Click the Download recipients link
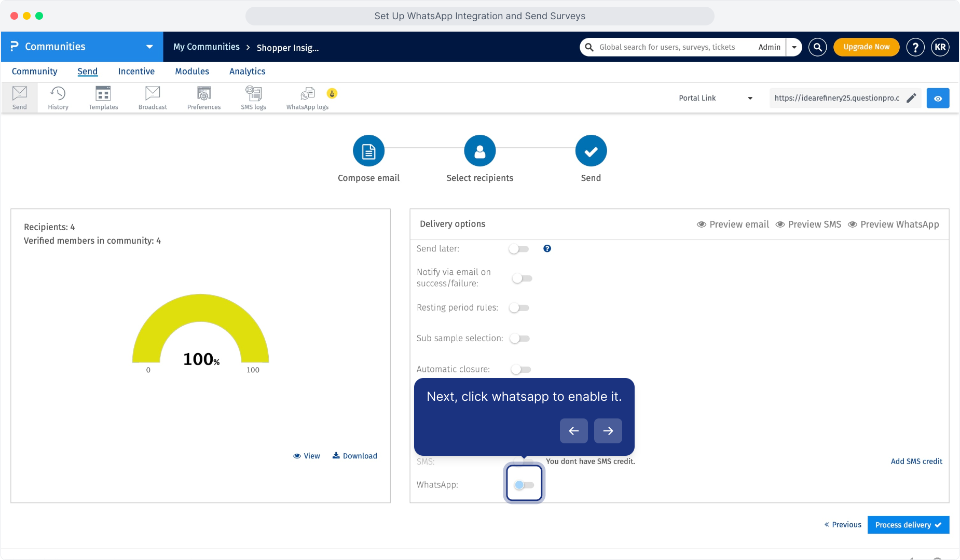 click(x=355, y=456)
